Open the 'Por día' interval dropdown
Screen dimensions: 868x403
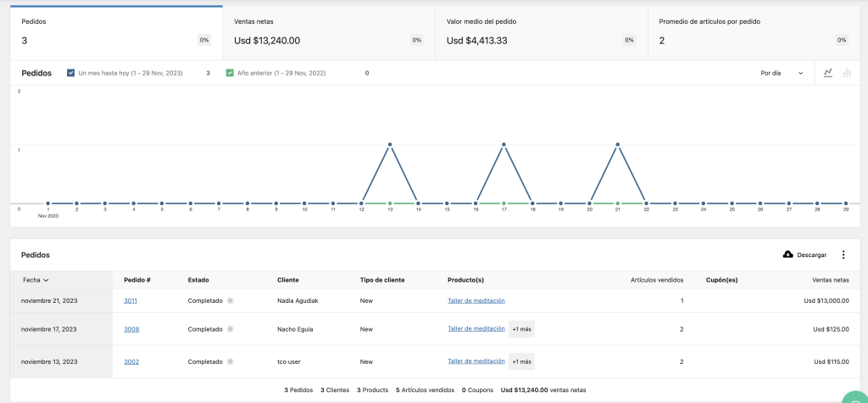[x=781, y=73]
